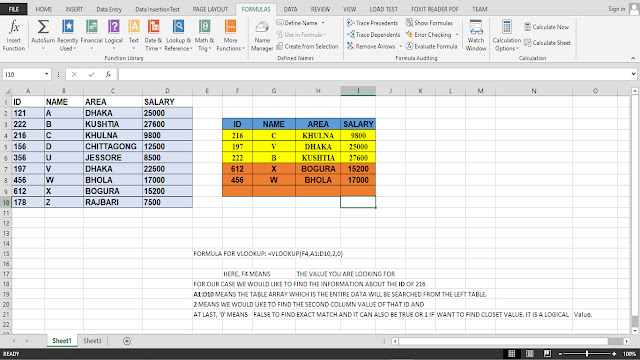This screenshot has height=360, width=640.
Task: Toggle Show Formulas
Action: click(x=429, y=23)
